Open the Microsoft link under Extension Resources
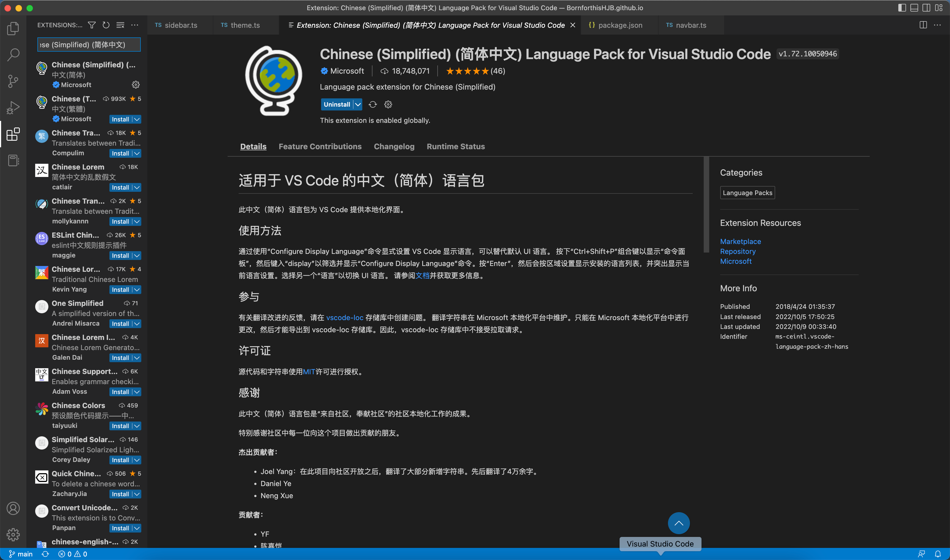950x560 pixels. 736,261
